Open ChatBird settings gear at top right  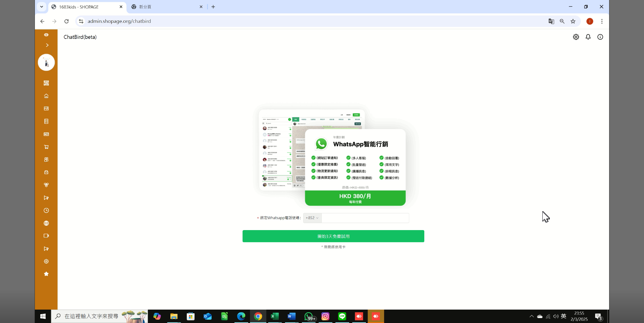(576, 37)
